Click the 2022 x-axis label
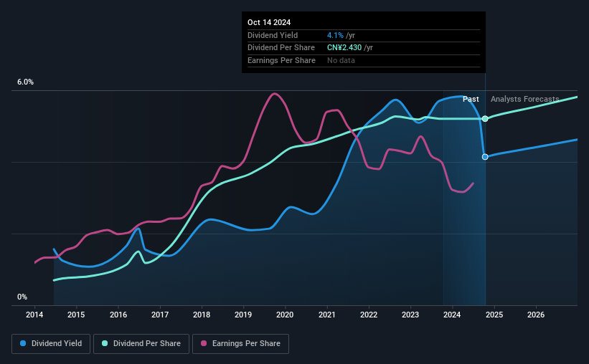This screenshot has height=364, width=589. coord(369,315)
